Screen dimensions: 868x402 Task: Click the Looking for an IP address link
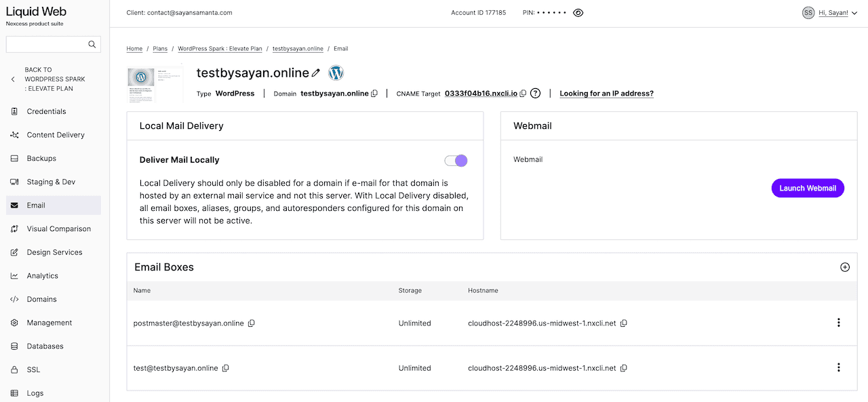click(606, 93)
